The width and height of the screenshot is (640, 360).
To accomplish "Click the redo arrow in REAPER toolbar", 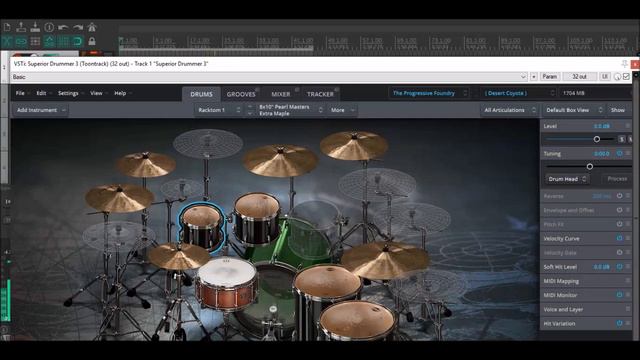I will click(78, 27).
